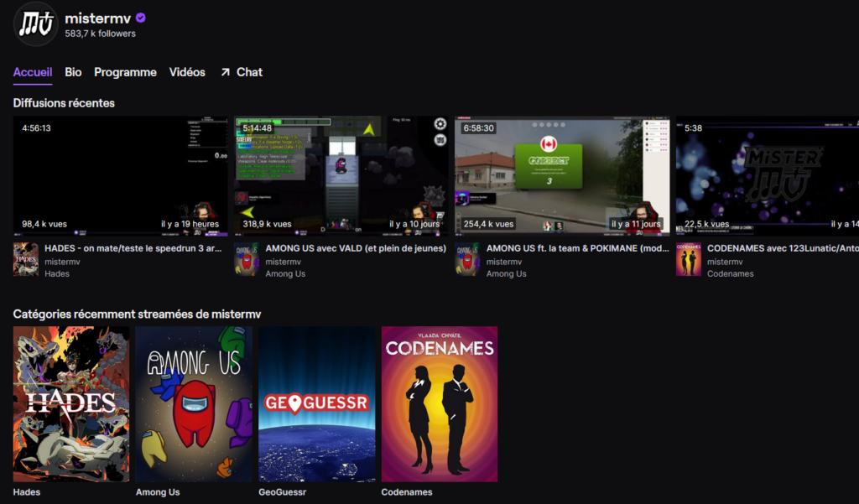Screen dimensions: 859x504
Task: Open the mistermv channel avatar
Action: [x=35, y=24]
